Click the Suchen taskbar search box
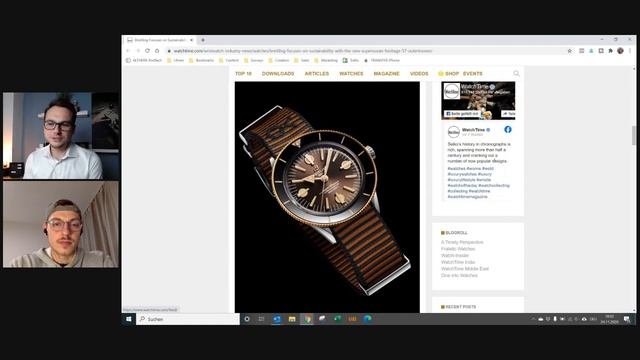640x360 pixels. click(x=188, y=319)
